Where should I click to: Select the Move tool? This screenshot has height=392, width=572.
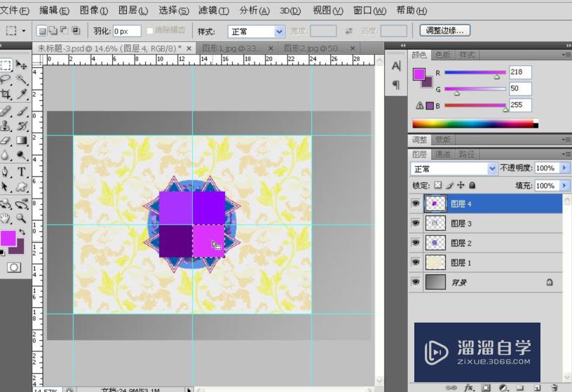pos(22,65)
